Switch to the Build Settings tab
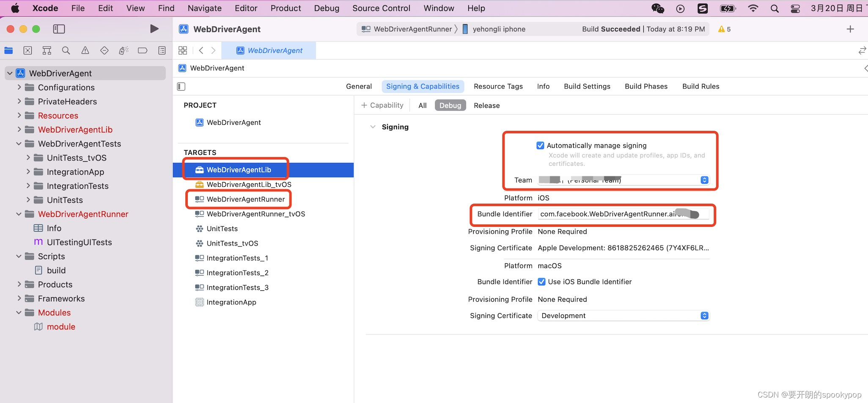The width and height of the screenshot is (868, 403). (x=587, y=86)
